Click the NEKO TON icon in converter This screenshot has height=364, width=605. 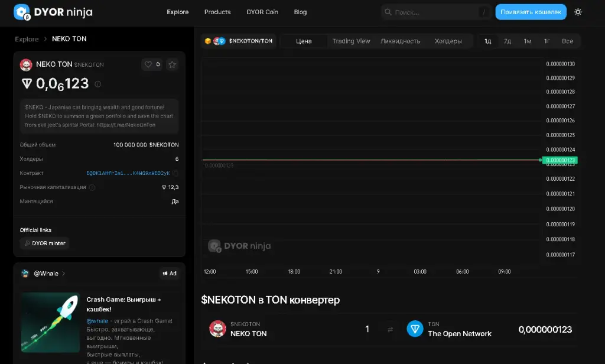point(217,329)
